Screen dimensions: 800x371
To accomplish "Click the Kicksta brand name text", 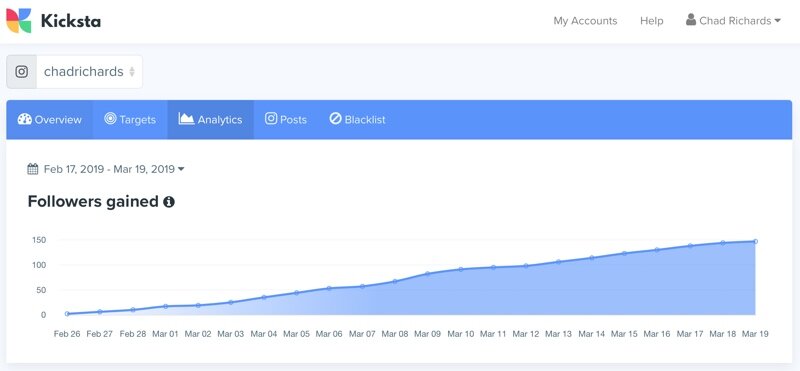I will [70, 21].
